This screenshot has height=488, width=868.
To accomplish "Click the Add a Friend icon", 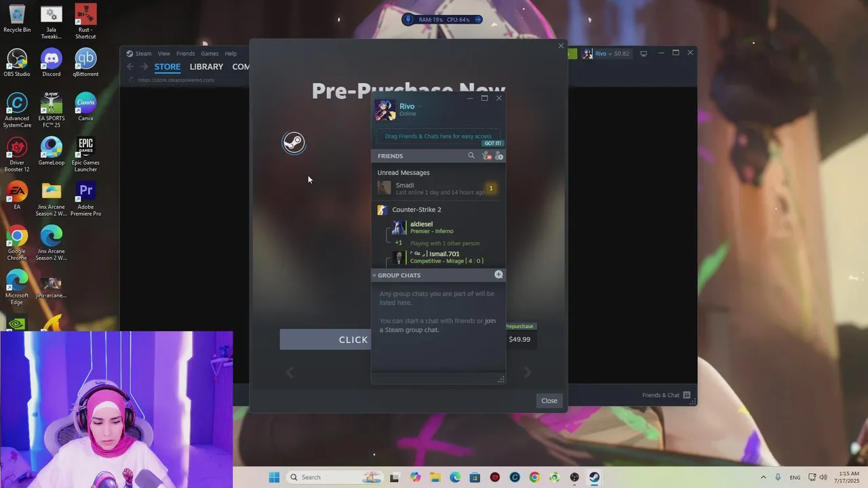I will 499,156.
